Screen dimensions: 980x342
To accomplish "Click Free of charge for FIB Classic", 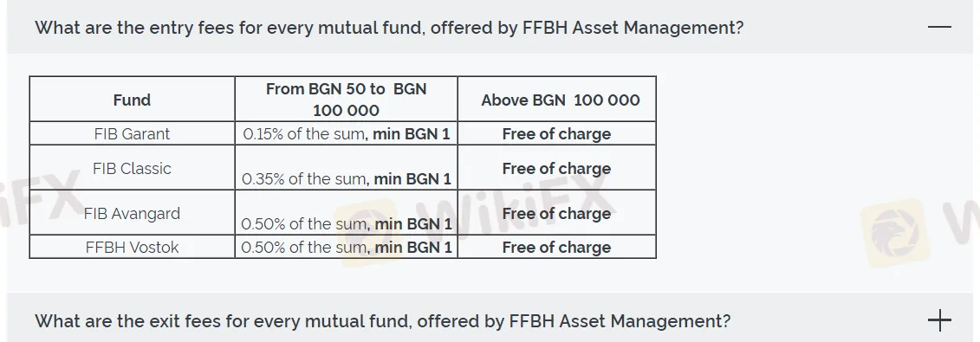I will point(556,169).
